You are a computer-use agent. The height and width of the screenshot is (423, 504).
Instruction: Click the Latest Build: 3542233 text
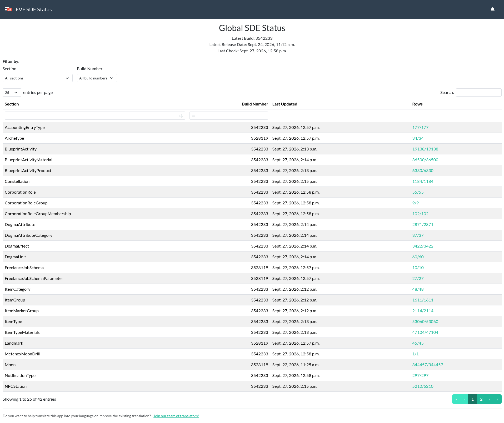pos(252,38)
